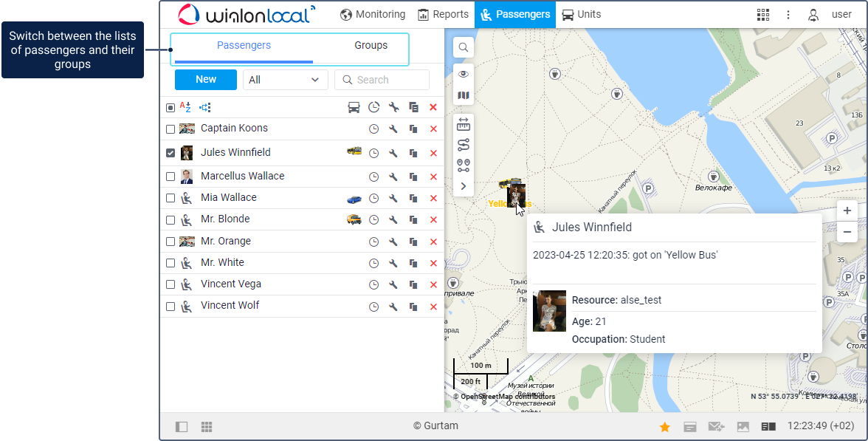Click the header copy icon
Image resolution: width=868 pixels, height=441 pixels.
click(413, 108)
